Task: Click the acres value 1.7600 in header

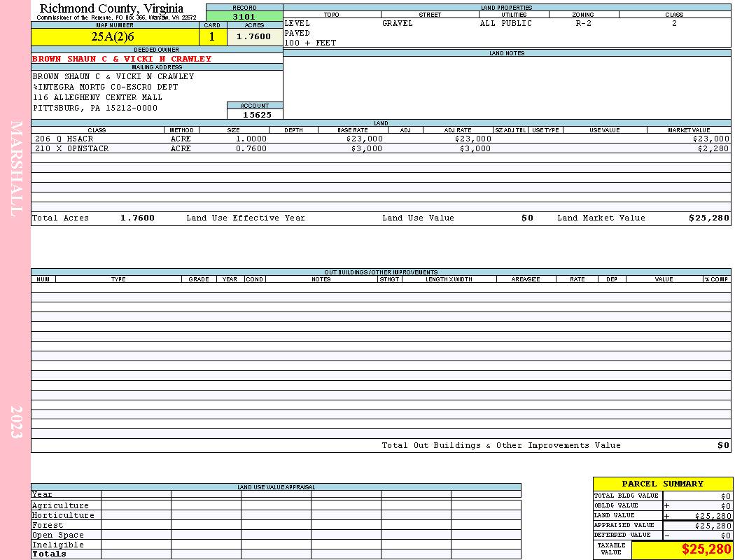Action: point(255,36)
